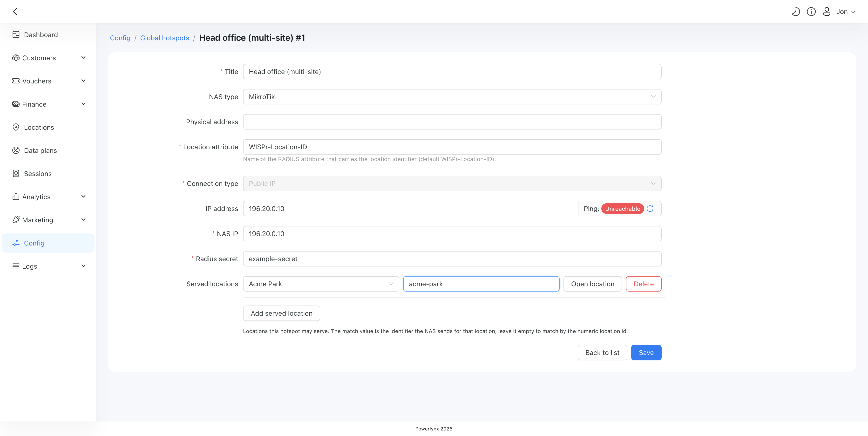The image size is (868, 436).
Task: Open the info circle icon
Action: (x=811, y=12)
